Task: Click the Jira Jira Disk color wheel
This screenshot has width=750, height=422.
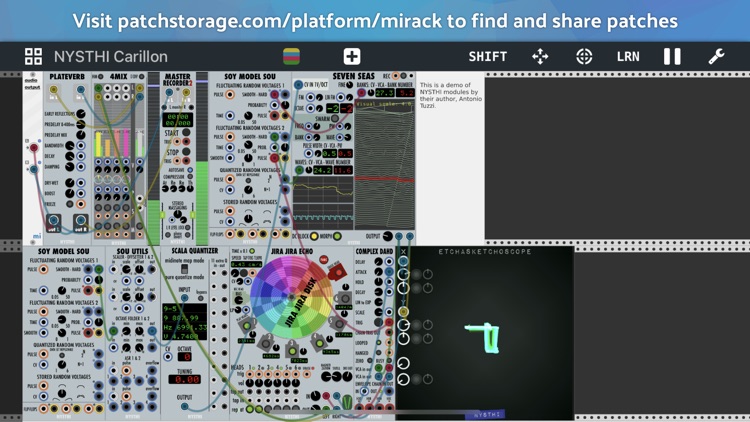Action: (x=291, y=298)
